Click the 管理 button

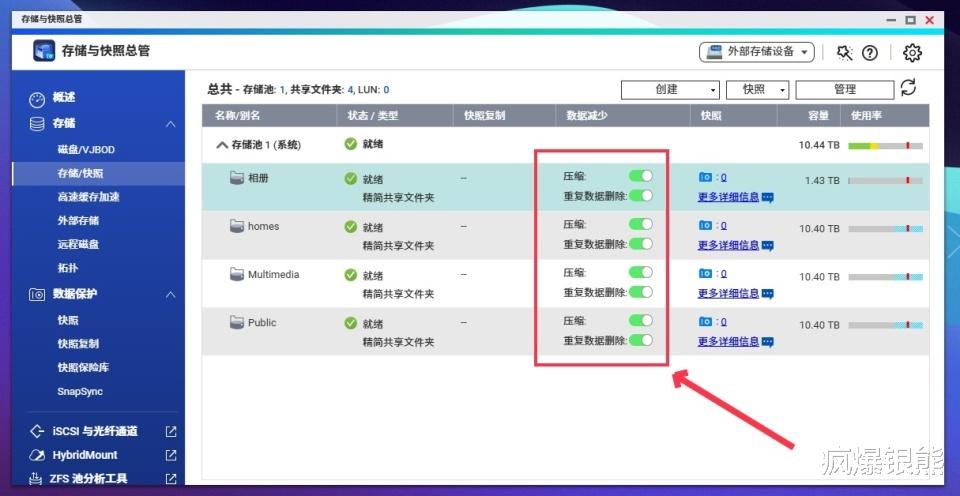coord(845,89)
